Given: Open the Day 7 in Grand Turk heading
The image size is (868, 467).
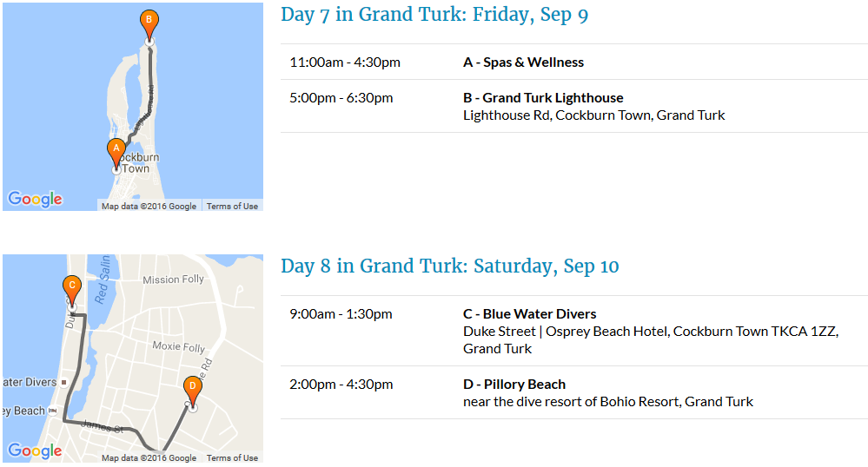Looking at the screenshot, I should (434, 15).
